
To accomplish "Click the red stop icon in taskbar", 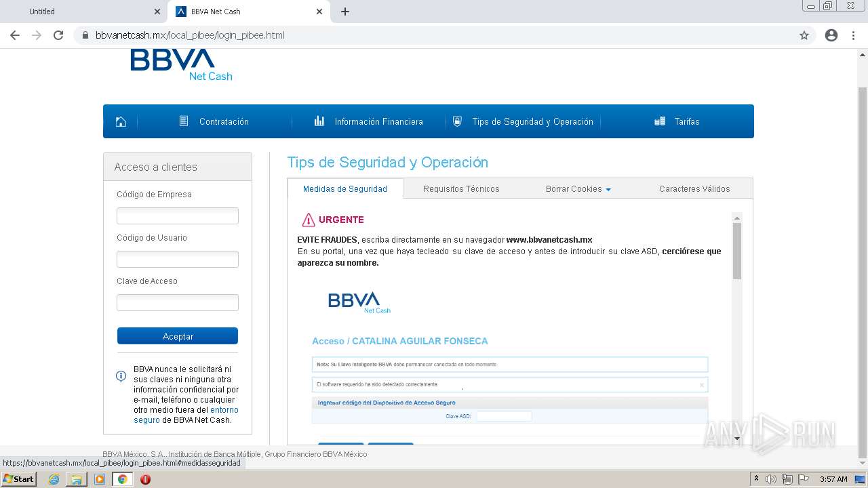I will click(145, 479).
